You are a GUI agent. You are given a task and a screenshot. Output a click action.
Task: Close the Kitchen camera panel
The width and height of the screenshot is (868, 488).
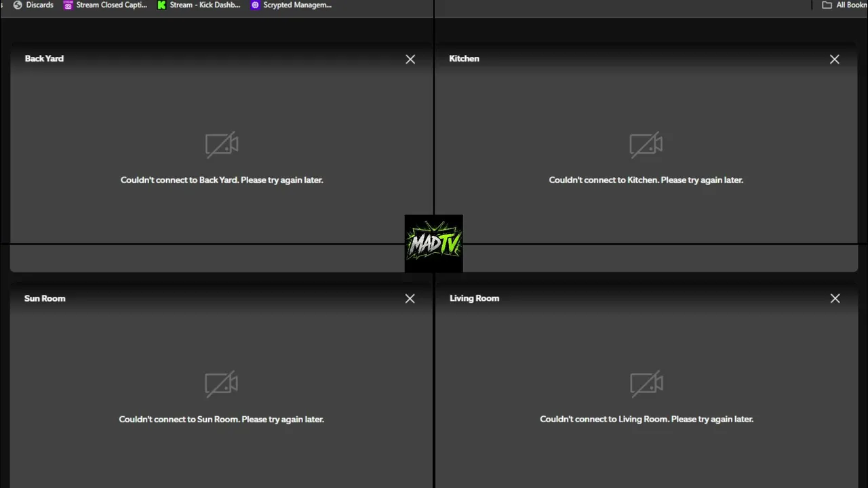(835, 60)
